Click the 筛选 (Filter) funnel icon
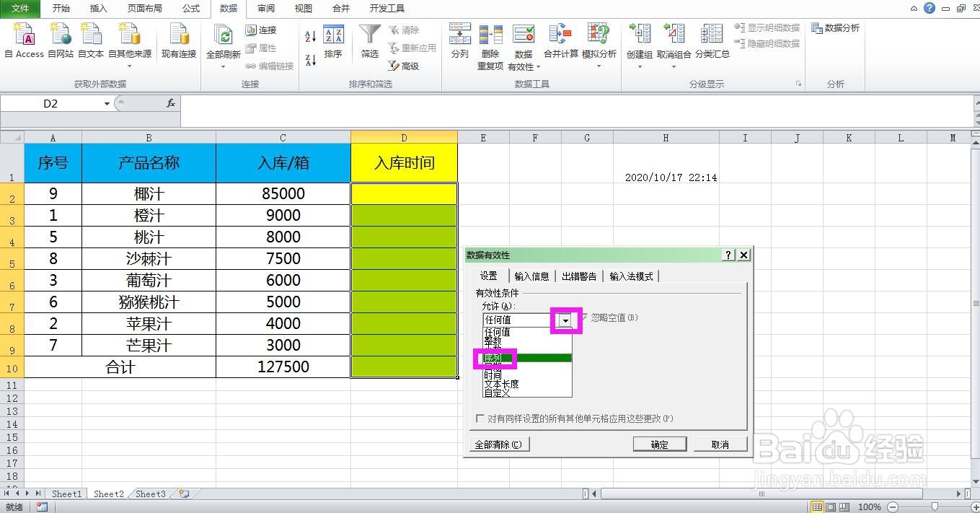This screenshot has height=513, width=980. point(368,38)
